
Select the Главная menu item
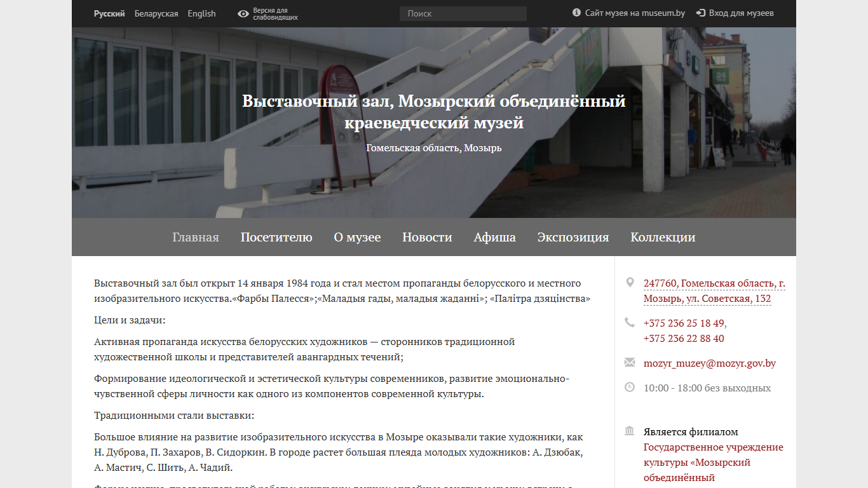196,237
